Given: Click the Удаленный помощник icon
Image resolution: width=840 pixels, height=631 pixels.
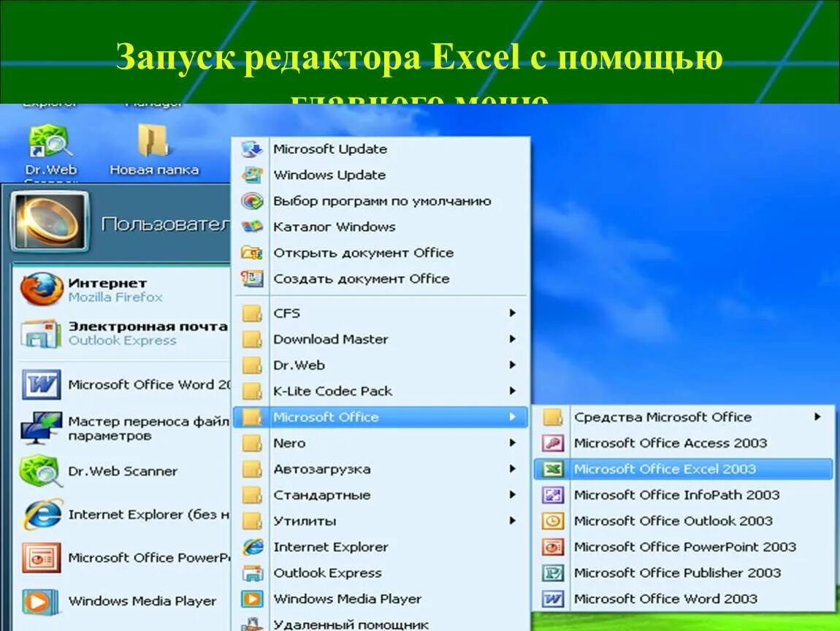Looking at the screenshot, I should tap(252, 624).
